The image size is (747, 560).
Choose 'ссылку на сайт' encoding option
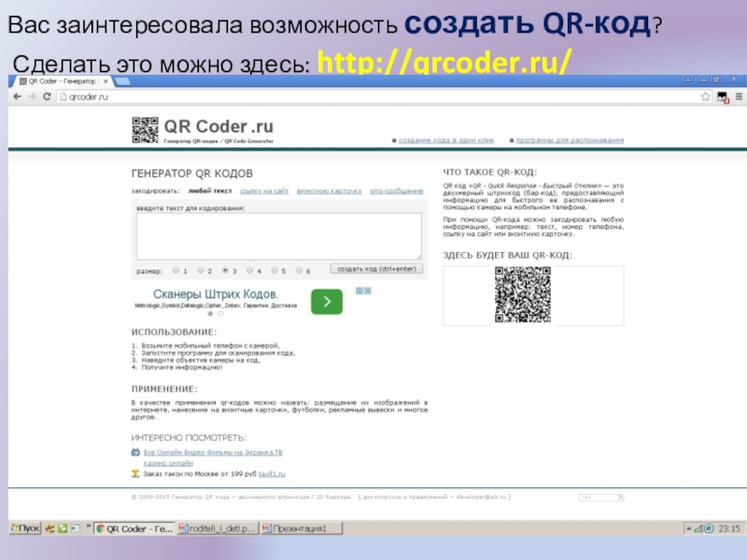tap(264, 191)
